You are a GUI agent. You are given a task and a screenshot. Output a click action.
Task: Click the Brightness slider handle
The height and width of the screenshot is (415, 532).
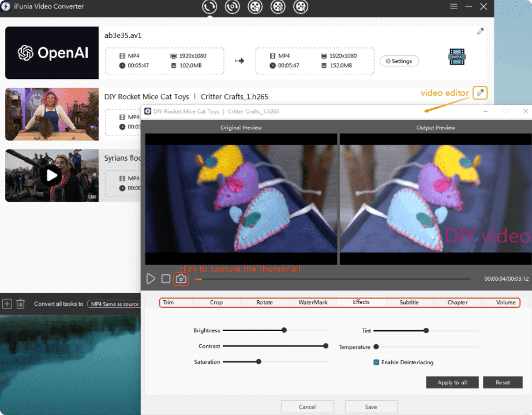pos(284,330)
